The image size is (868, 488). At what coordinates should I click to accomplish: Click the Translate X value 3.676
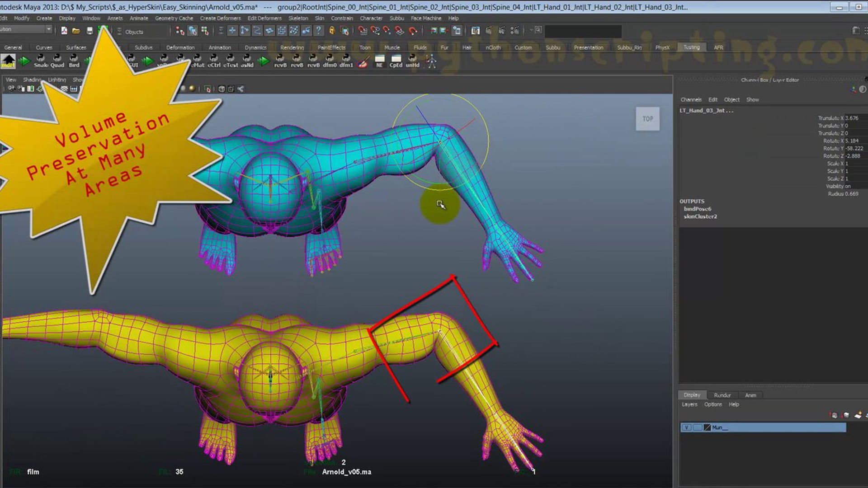(x=852, y=118)
